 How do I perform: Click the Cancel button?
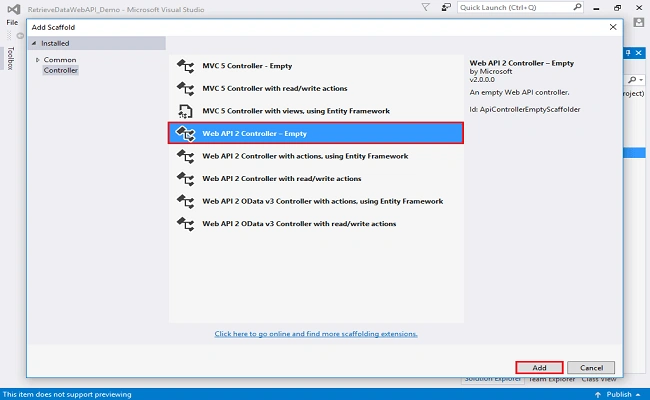coord(591,368)
